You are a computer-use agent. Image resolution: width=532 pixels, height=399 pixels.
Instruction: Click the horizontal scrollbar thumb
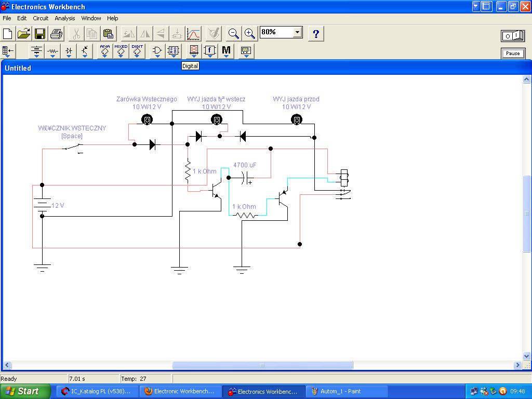coord(262,365)
